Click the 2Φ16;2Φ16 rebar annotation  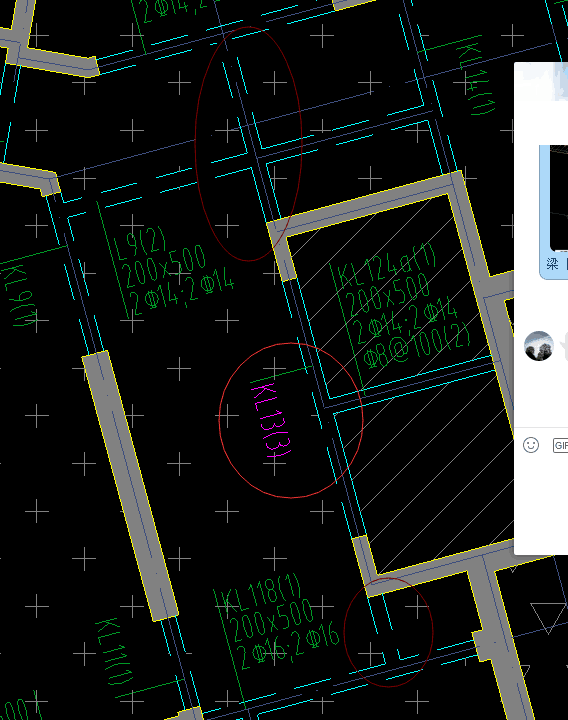tap(288, 646)
